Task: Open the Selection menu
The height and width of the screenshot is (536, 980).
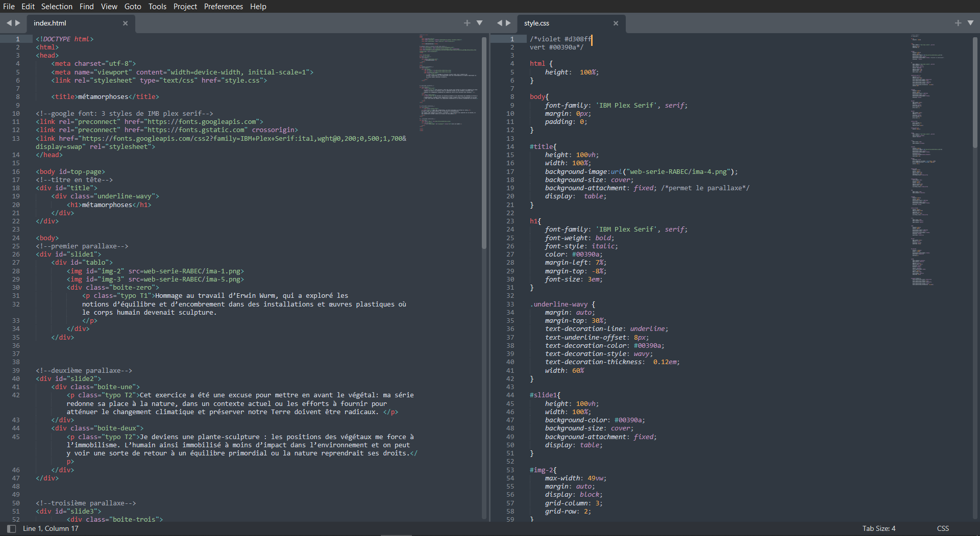Action: pyautogui.click(x=57, y=6)
